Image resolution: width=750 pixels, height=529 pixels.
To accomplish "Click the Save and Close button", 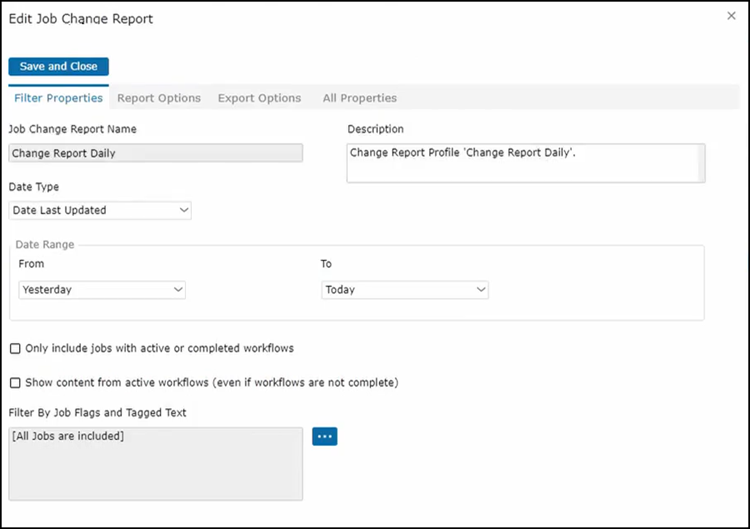I will point(58,66).
